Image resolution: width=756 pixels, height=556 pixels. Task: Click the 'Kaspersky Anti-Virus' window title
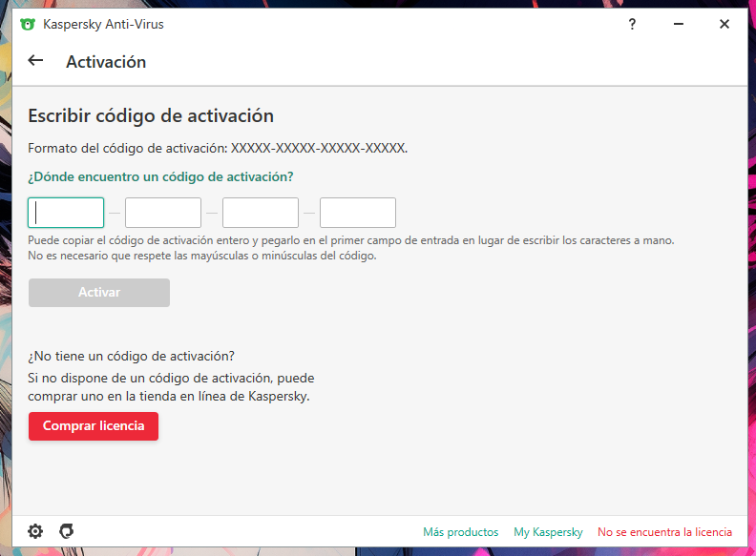[103, 24]
